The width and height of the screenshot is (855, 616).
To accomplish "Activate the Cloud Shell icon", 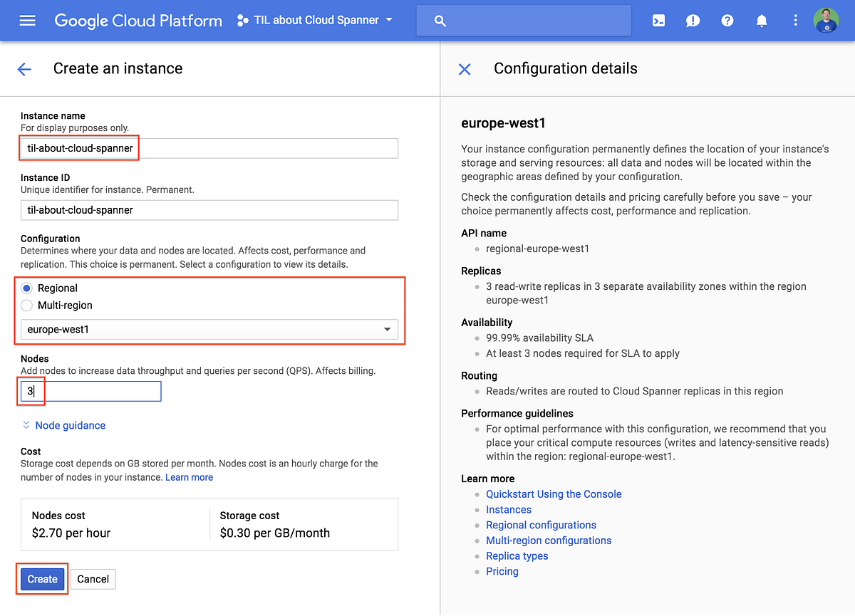I will 658,21.
